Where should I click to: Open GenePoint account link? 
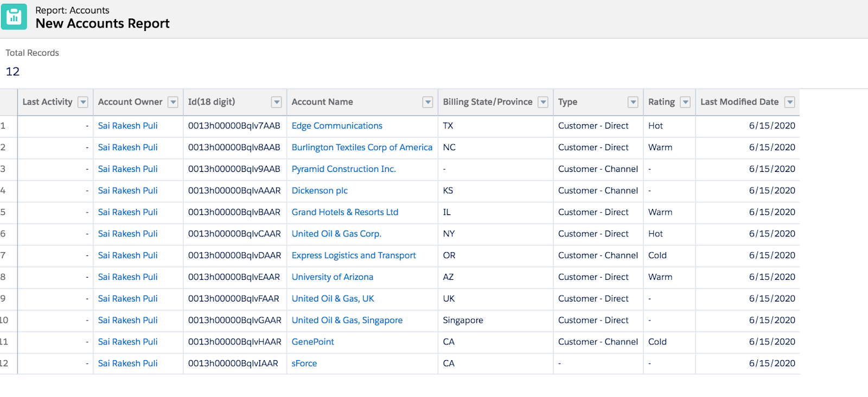point(313,342)
